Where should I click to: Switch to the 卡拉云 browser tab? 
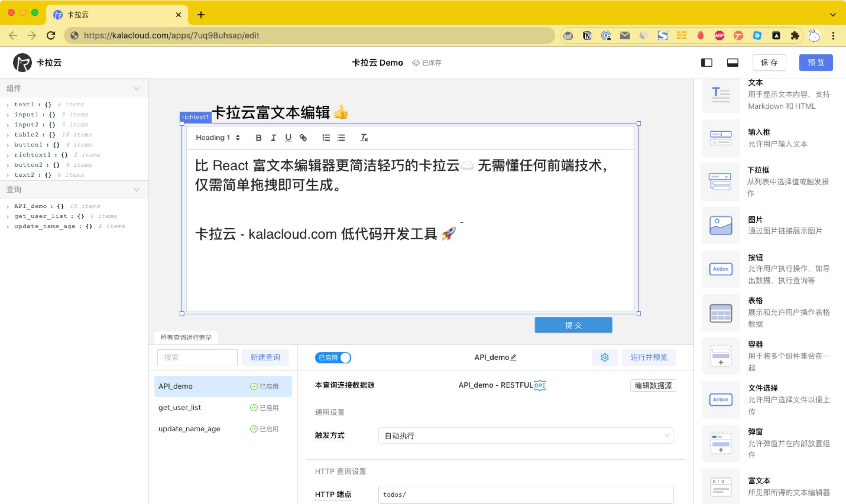[x=117, y=14]
